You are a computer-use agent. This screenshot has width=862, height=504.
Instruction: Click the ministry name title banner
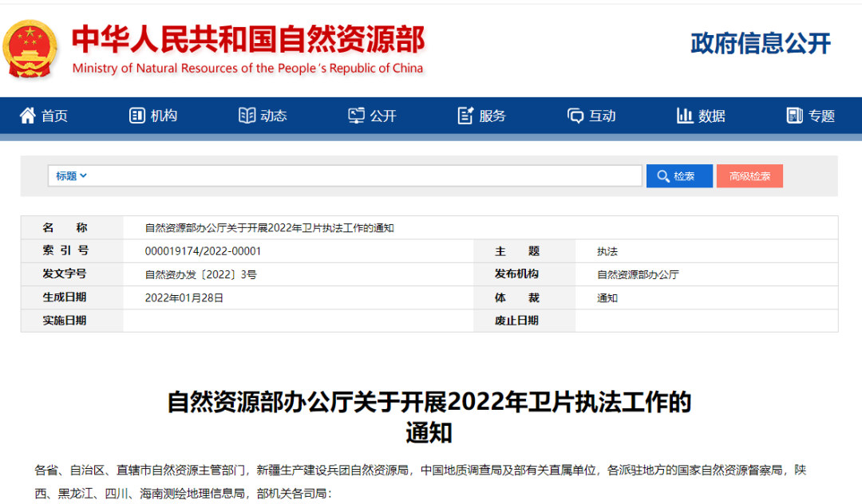point(248,49)
